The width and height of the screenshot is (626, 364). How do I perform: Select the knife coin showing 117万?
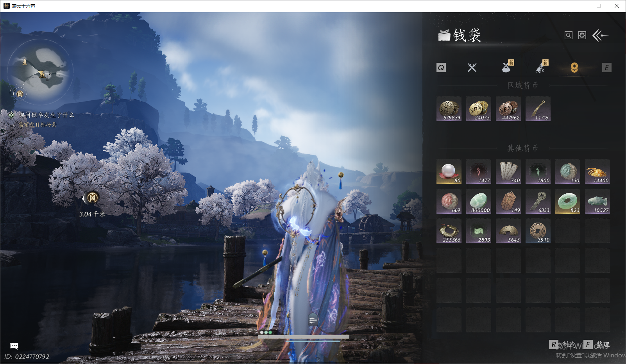538,109
